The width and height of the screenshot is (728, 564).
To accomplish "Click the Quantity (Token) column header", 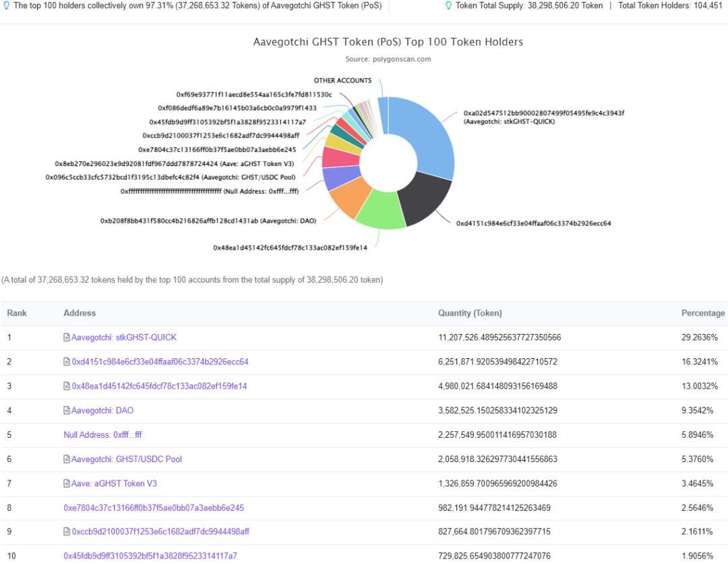I will point(470,313).
